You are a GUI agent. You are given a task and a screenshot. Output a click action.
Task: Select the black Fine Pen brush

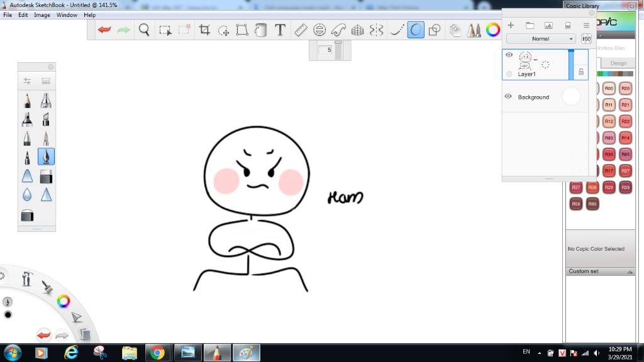(27, 158)
